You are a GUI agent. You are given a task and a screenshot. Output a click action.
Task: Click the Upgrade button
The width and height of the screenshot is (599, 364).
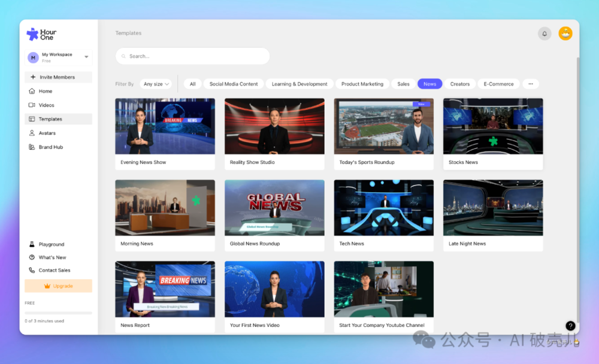click(x=58, y=286)
